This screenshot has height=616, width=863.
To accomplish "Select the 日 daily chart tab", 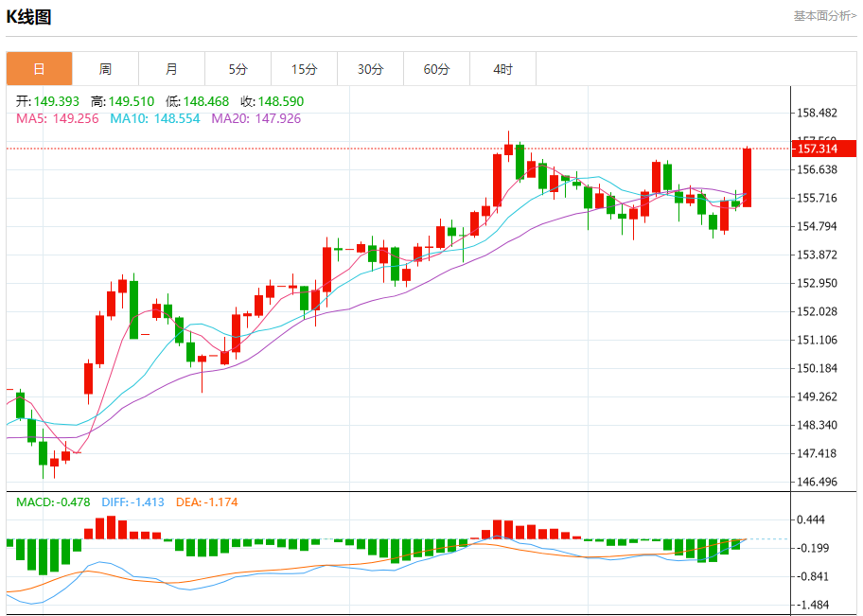I will tap(39, 69).
